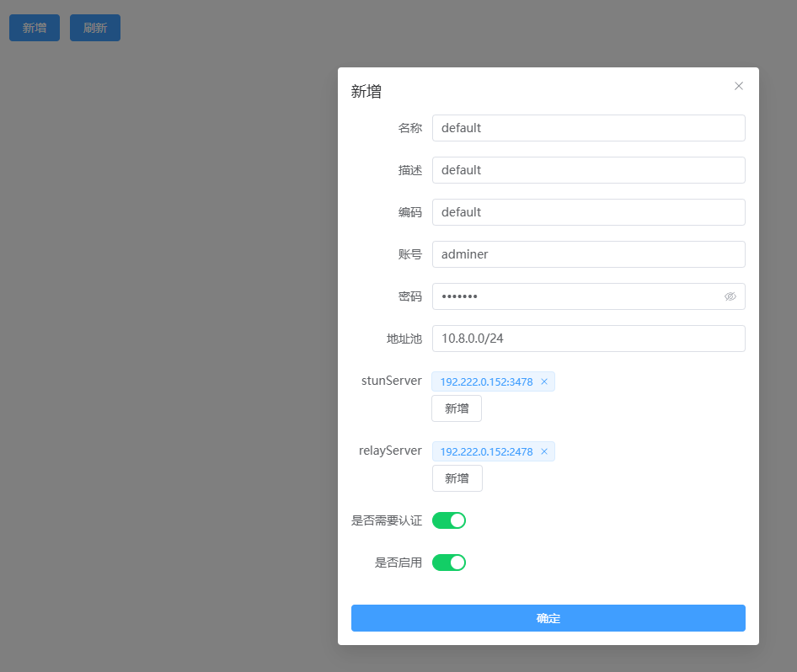Click the 刷新 refresh button

(94, 28)
